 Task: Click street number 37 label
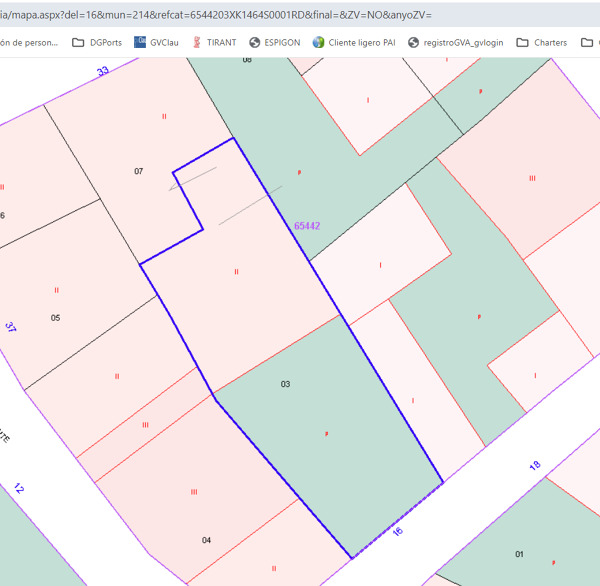pyautogui.click(x=11, y=327)
